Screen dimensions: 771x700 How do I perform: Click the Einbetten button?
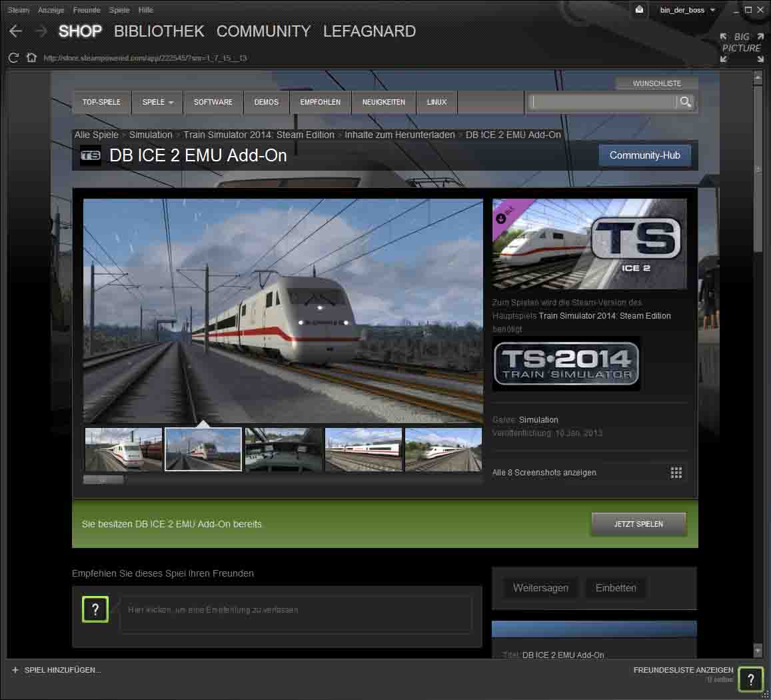point(616,588)
